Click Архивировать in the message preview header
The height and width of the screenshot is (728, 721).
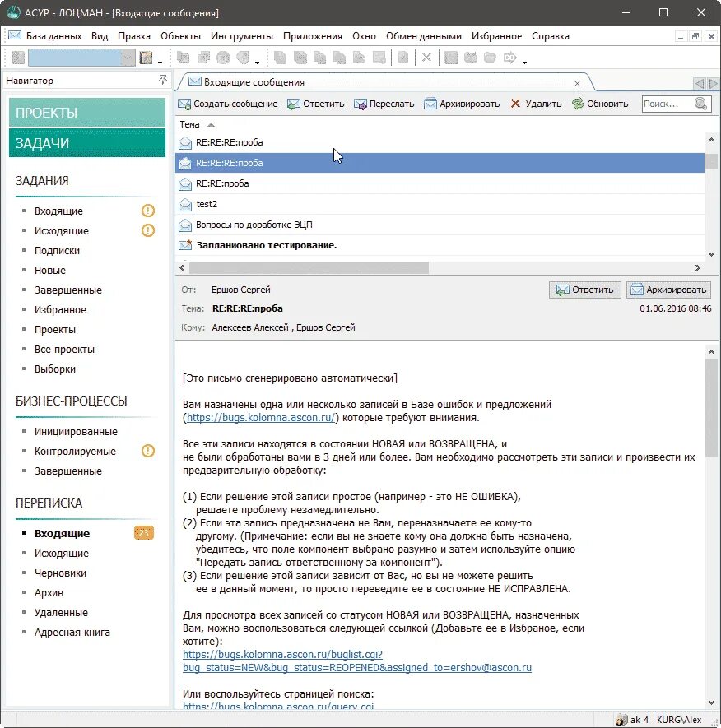[x=668, y=290]
